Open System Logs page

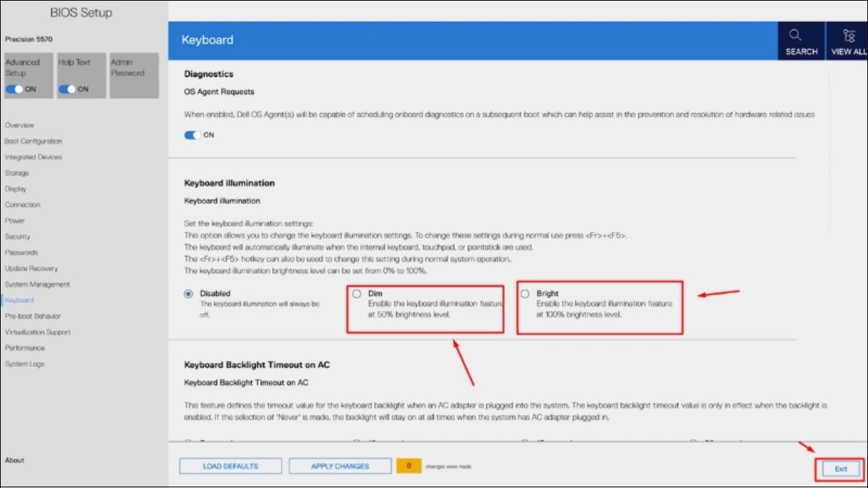[25, 364]
